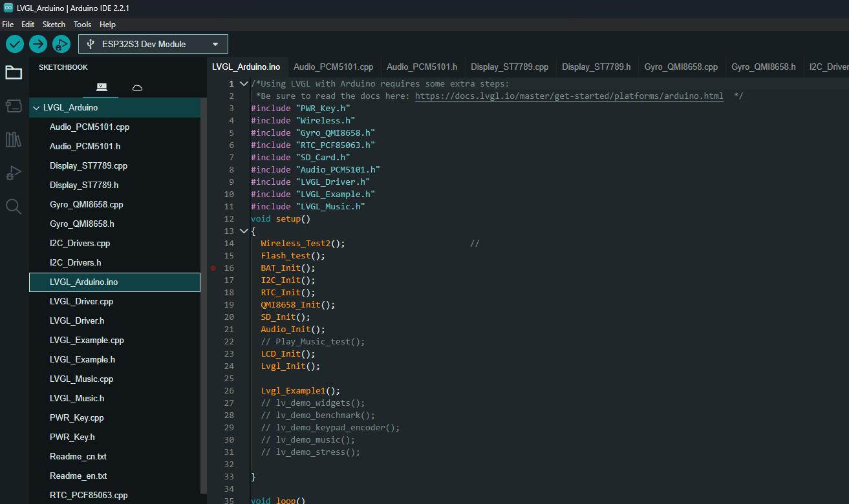
Task: Open Gyro_QMI8658.cpp in the sketchbook tree
Action: click(114, 205)
